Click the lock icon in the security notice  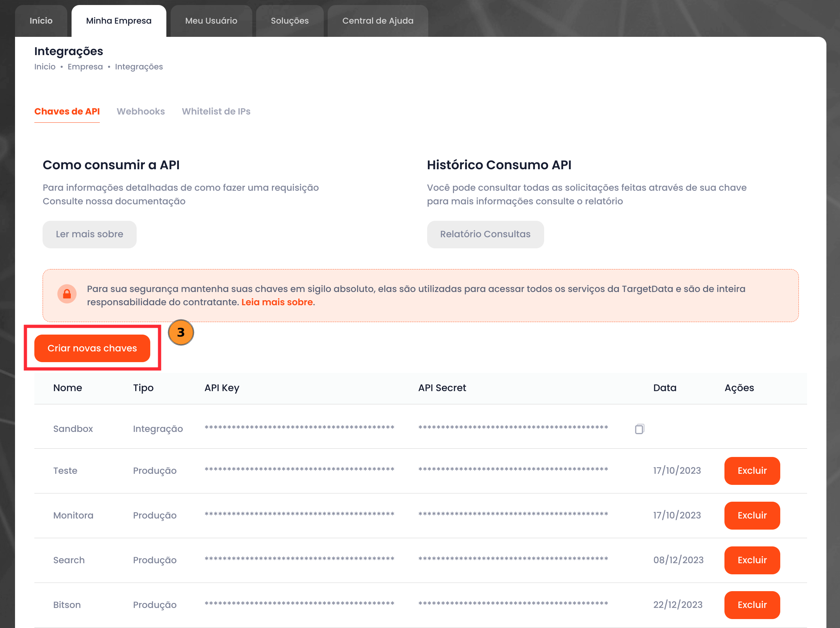pos(67,294)
